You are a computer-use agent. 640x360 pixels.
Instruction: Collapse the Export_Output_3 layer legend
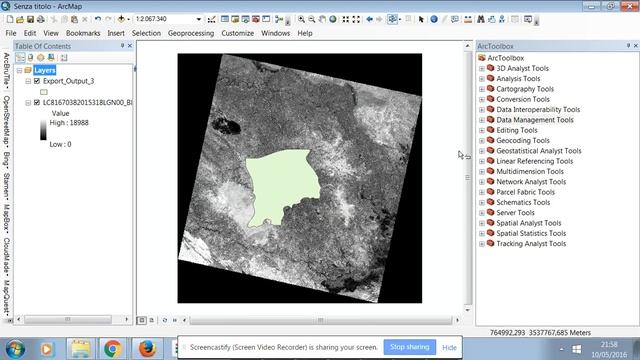[x=28, y=81]
